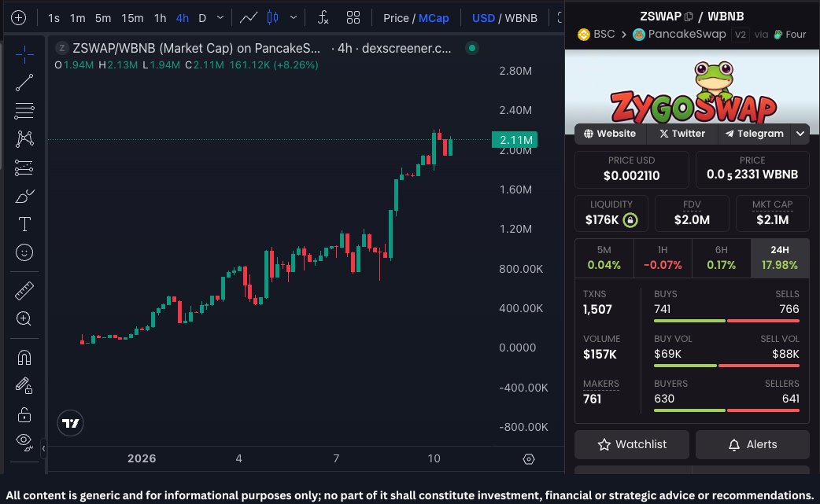
Task: Activate the zoom in tool
Action: pyautogui.click(x=24, y=318)
